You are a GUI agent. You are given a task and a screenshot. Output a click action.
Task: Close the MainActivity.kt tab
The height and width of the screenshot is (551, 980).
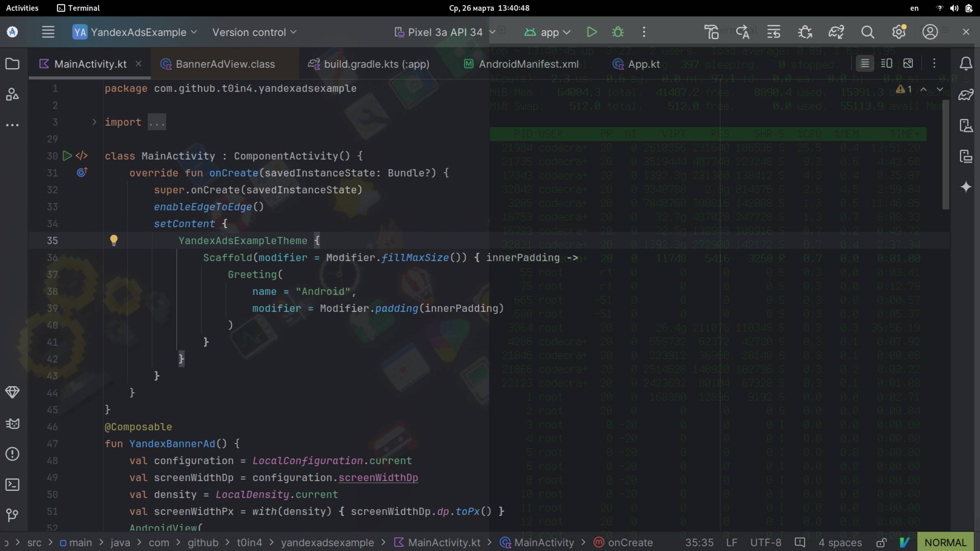pos(139,64)
